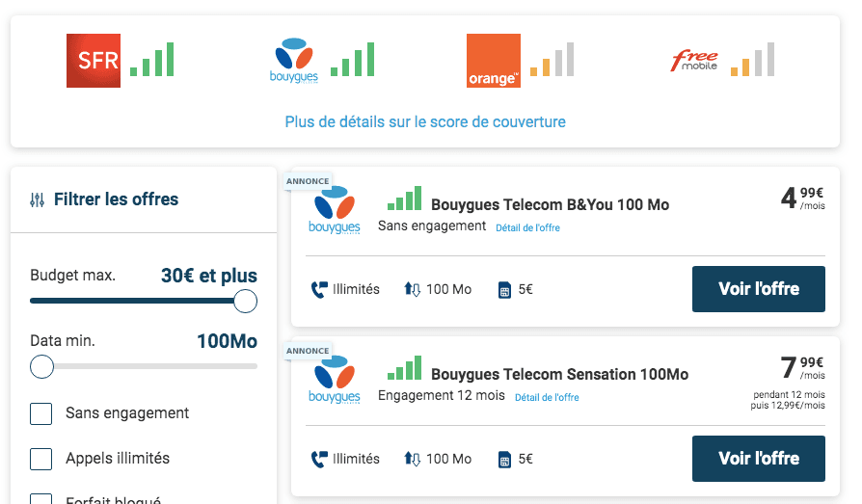Viewport: 862px width, 504px height.
Task: Click the Orange operator logo
Action: (x=493, y=61)
